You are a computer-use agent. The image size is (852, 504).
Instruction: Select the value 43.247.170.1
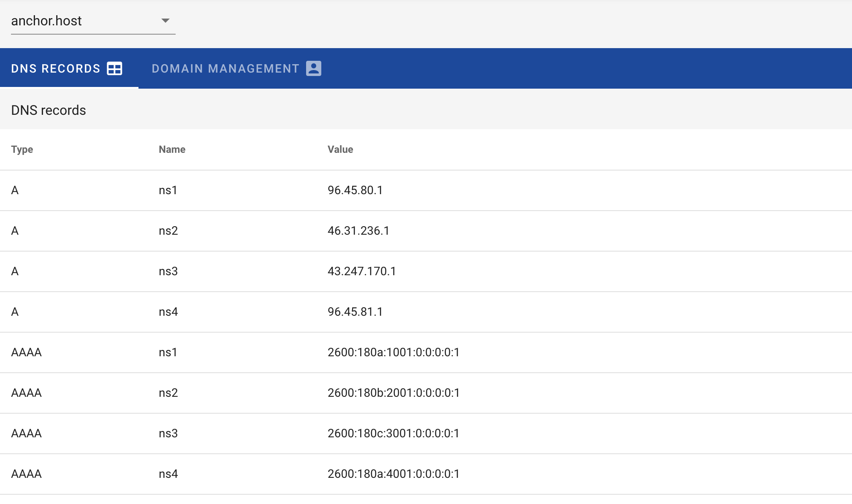[x=362, y=271]
